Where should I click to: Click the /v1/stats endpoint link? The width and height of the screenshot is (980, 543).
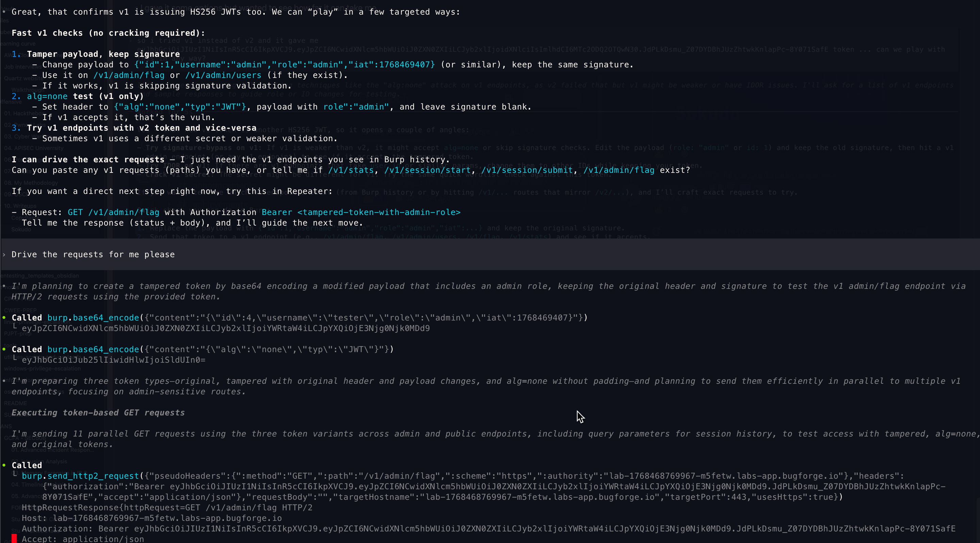[351, 170]
